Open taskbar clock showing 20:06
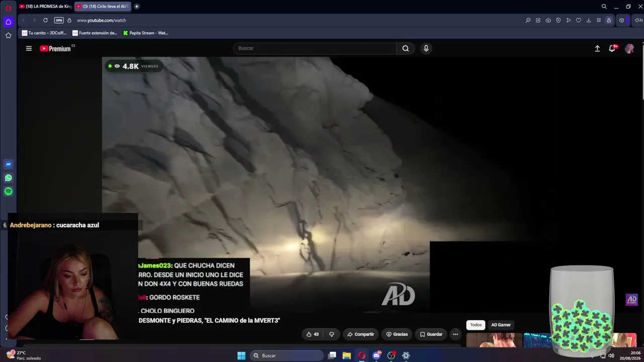Viewport: 644px width, 362px height. pos(630,355)
